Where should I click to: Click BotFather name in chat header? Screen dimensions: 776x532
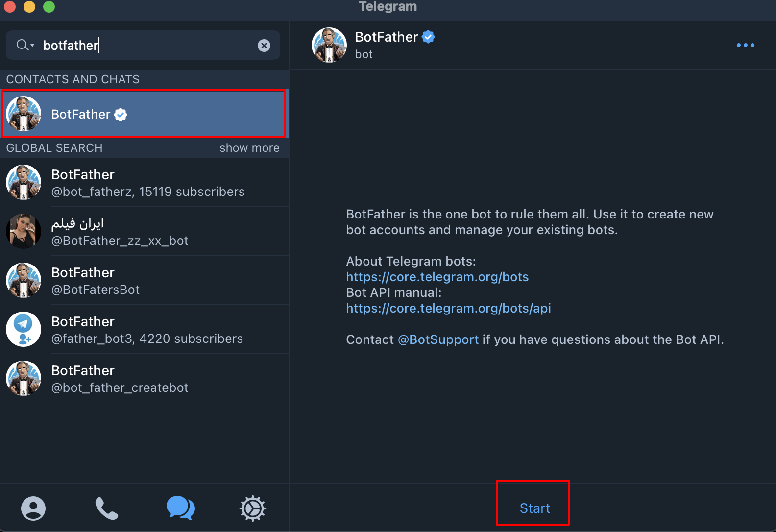click(x=387, y=37)
